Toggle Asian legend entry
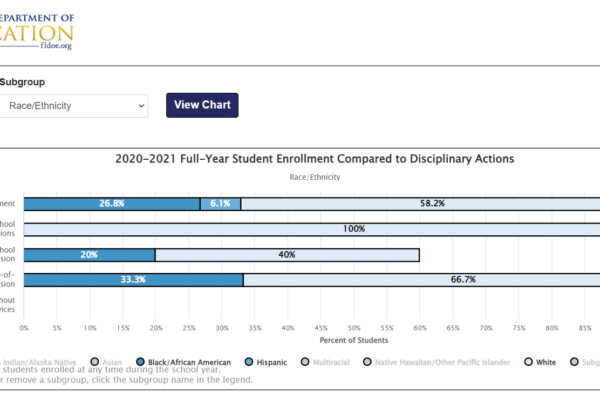 point(107,362)
